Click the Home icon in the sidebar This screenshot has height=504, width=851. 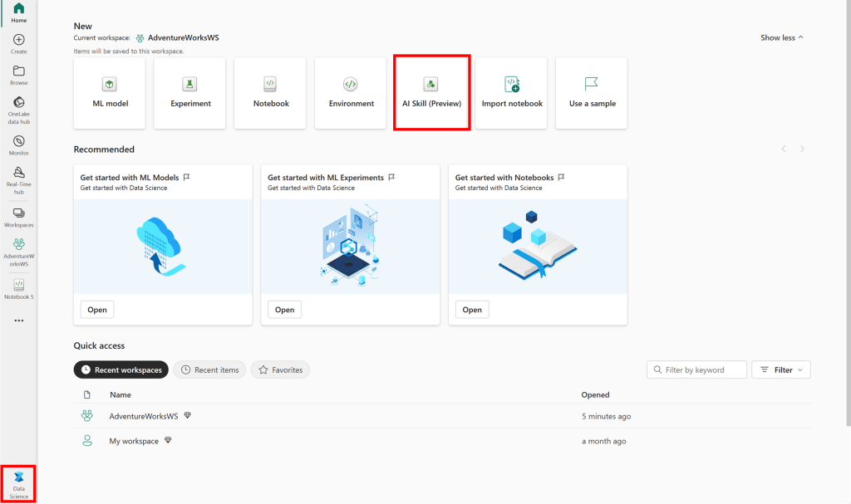click(17, 10)
